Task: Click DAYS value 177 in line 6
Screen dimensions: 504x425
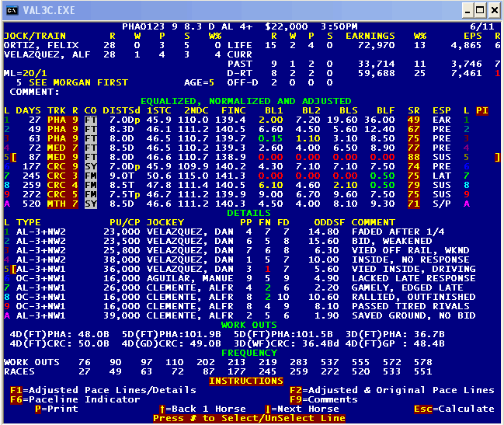Action: coord(32,166)
